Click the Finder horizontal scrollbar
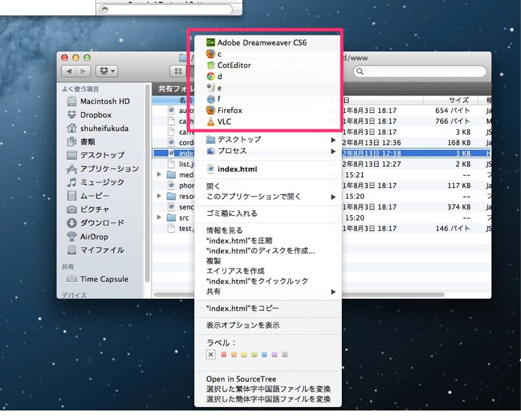The image size is (521, 420). point(299,295)
